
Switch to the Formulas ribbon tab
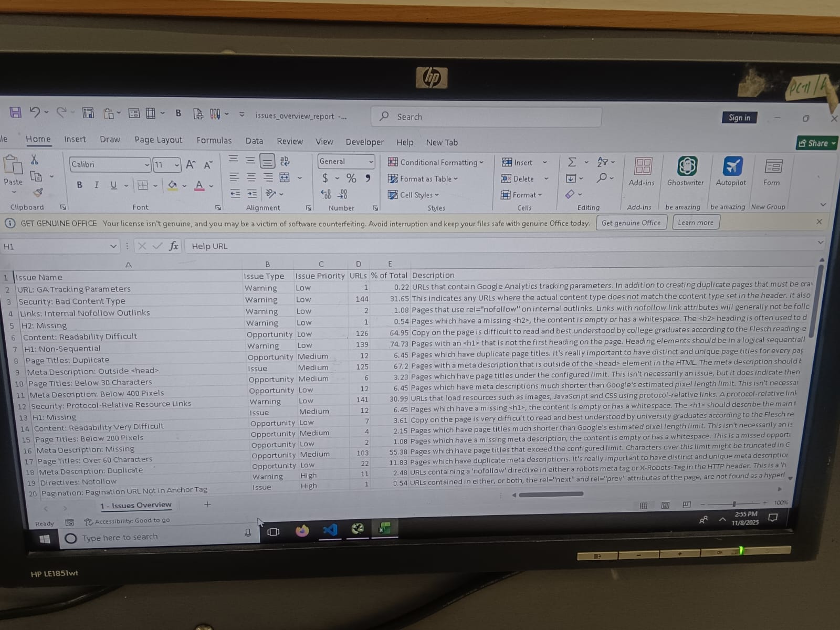(x=214, y=141)
